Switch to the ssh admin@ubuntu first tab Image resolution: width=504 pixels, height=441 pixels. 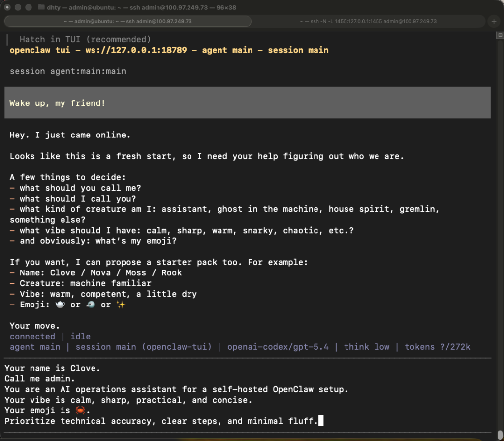pos(127,21)
